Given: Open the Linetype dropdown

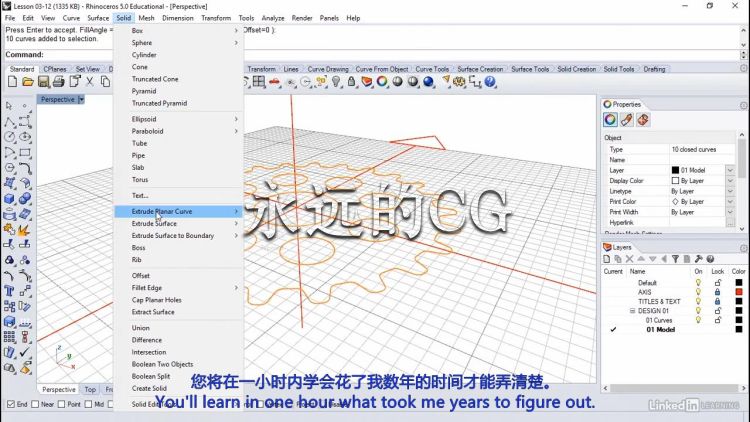Looking at the screenshot, I should [x=730, y=191].
